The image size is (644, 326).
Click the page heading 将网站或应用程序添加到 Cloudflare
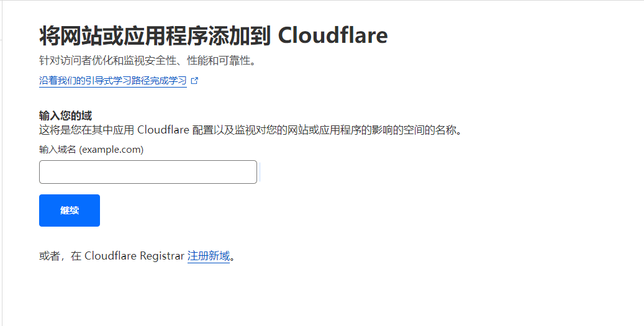tap(213, 35)
